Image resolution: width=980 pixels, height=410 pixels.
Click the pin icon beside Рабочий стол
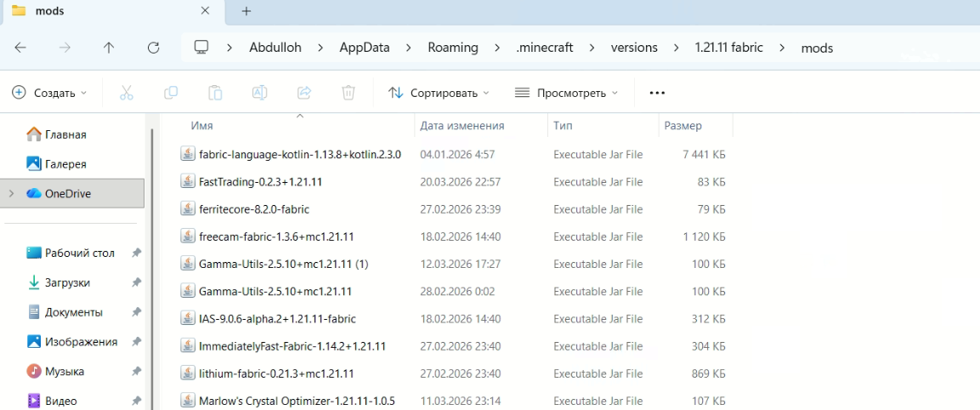pyautogui.click(x=136, y=253)
